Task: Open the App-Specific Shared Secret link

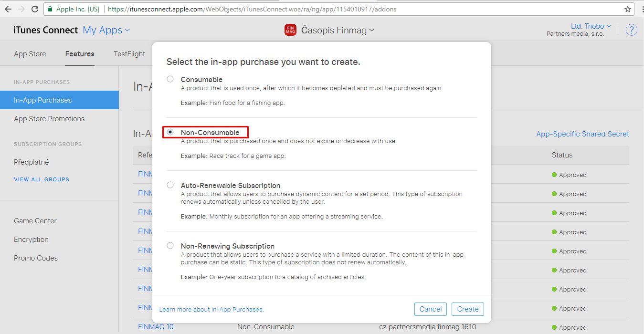Action: click(582, 134)
